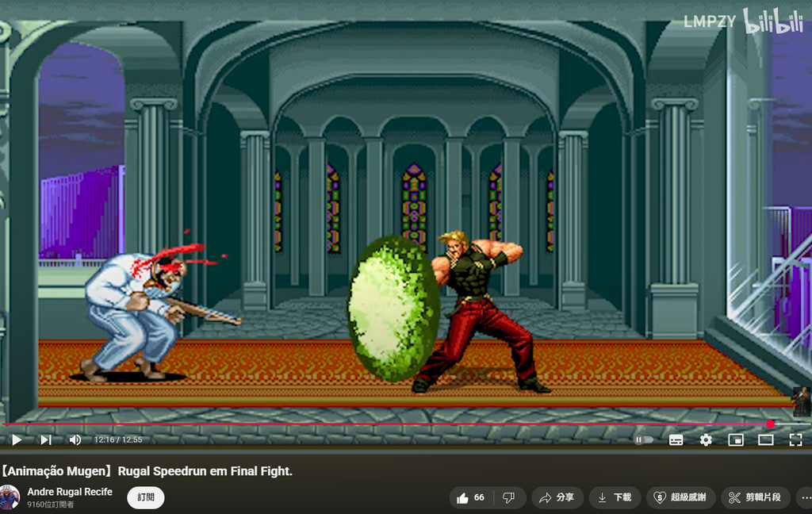Turn on subtitles/closed captions
Viewport: 812px width, 514px height.
click(676, 440)
